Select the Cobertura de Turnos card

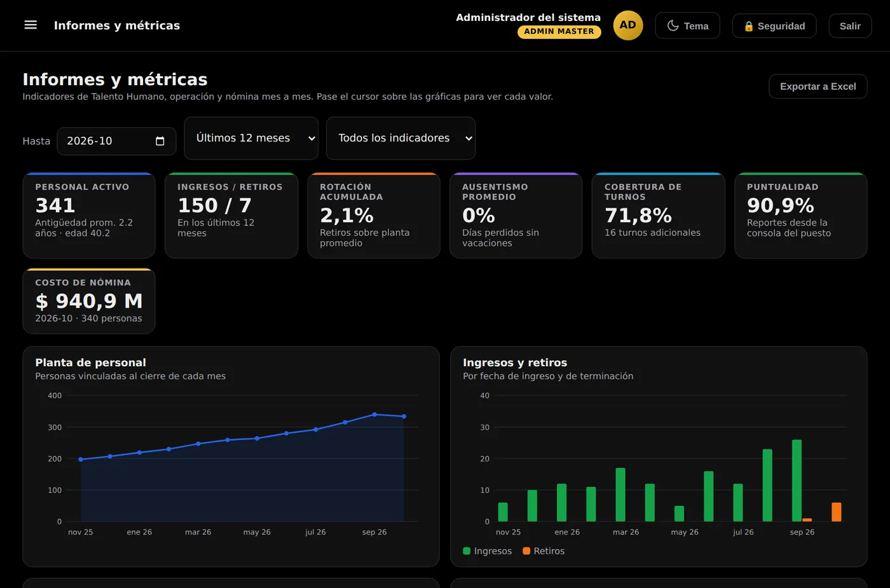pos(659,215)
